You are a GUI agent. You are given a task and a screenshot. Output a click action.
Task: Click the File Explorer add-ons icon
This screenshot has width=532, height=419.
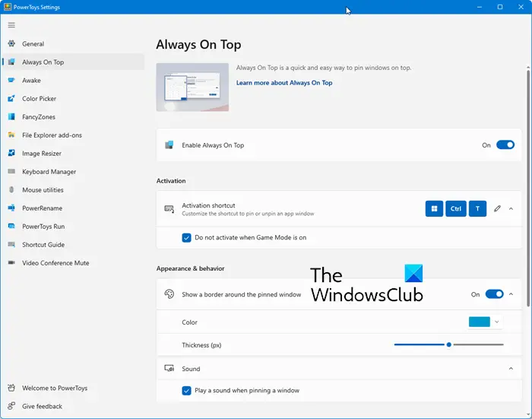pos(11,135)
